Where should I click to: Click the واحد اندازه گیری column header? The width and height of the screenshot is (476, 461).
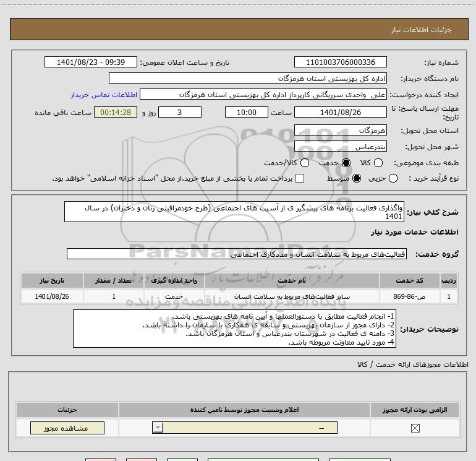point(174,280)
